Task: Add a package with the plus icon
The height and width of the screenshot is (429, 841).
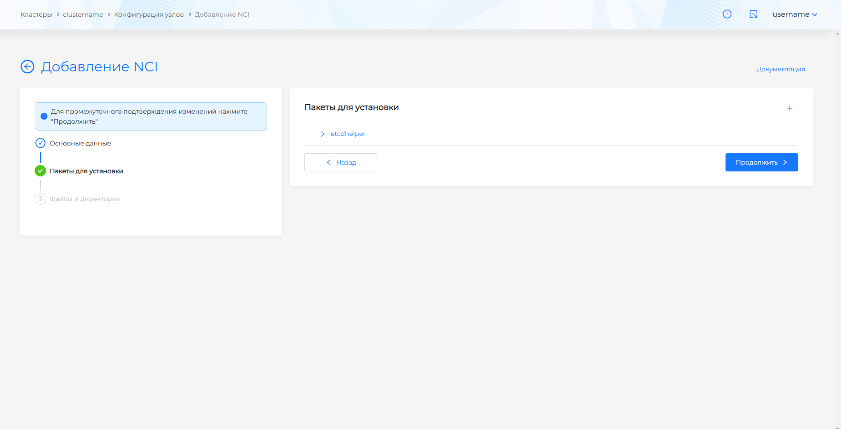Action: point(789,108)
